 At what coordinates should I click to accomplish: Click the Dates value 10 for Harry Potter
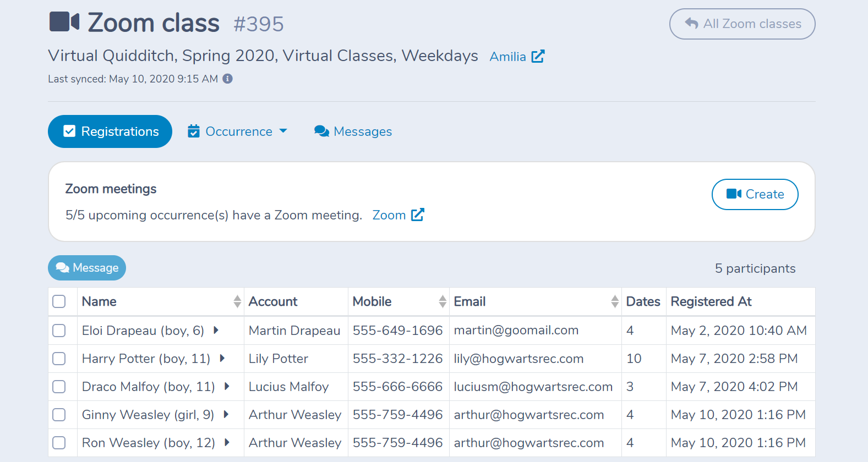pyautogui.click(x=634, y=359)
